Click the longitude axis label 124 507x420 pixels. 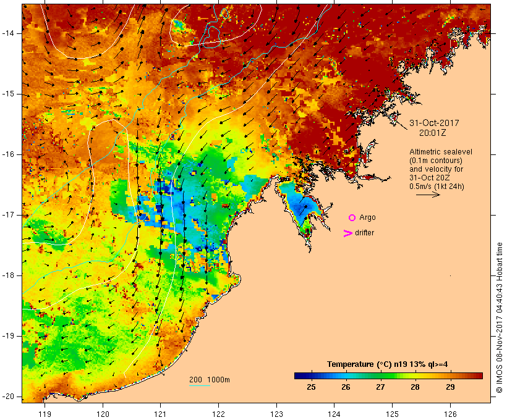pos(334,414)
